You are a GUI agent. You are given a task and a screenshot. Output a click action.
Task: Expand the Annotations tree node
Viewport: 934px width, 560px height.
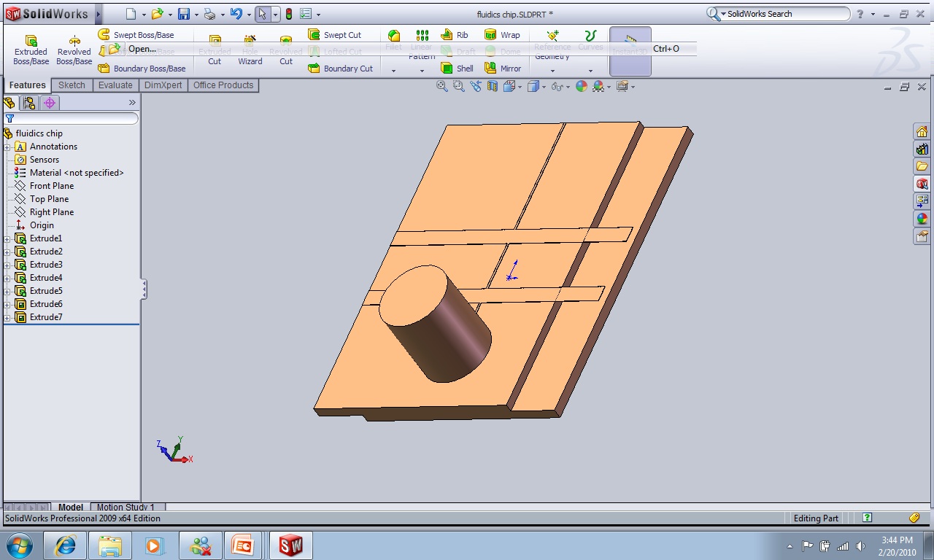click(x=7, y=147)
